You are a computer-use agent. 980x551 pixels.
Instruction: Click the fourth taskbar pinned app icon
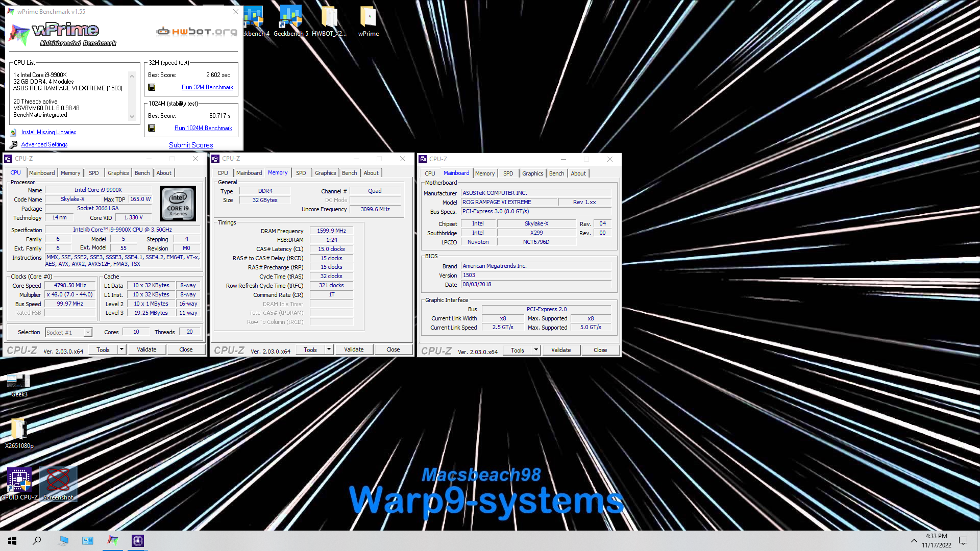click(88, 540)
